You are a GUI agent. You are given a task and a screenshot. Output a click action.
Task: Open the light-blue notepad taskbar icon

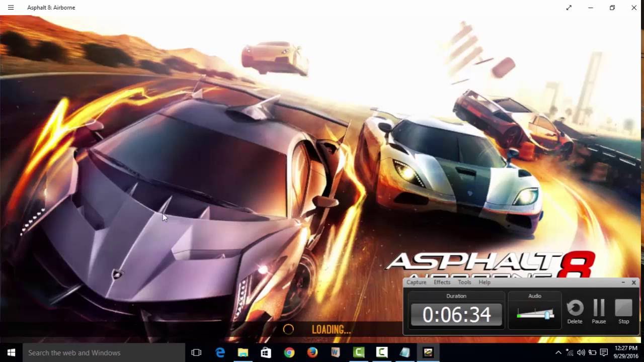pos(405,353)
